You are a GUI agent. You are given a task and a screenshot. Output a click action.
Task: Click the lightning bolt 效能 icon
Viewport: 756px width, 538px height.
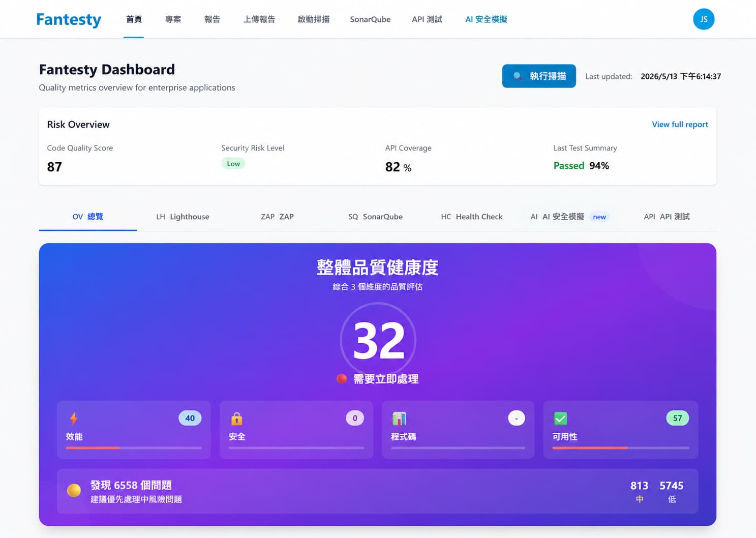point(74,419)
